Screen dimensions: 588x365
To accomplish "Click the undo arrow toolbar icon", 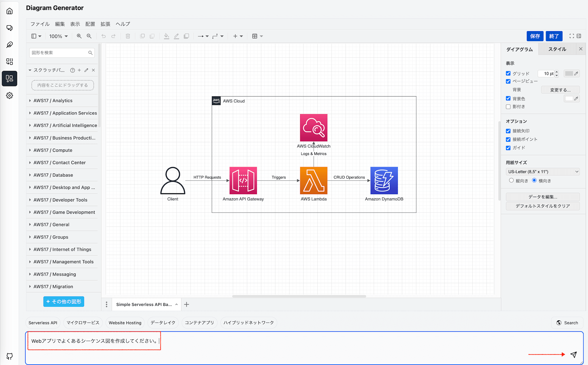I will click(x=103, y=36).
